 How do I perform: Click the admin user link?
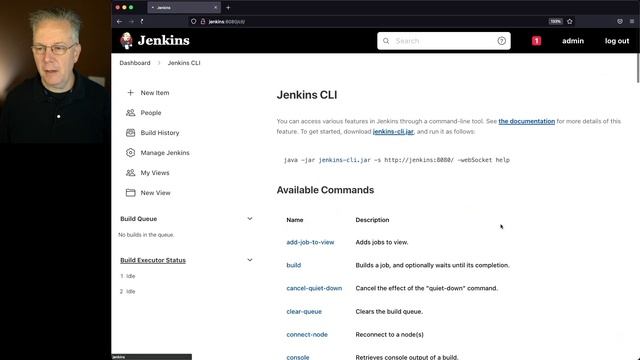pos(573,41)
